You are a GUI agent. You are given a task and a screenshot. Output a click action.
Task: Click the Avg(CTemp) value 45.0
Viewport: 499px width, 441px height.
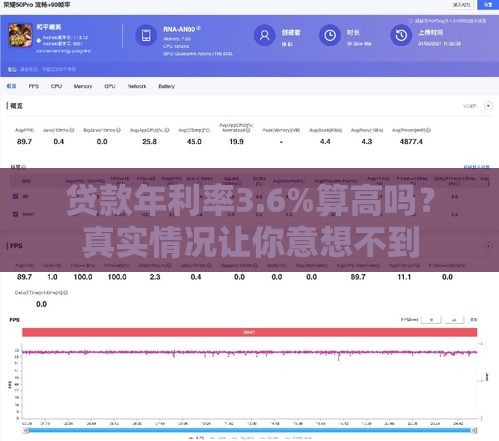click(194, 142)
